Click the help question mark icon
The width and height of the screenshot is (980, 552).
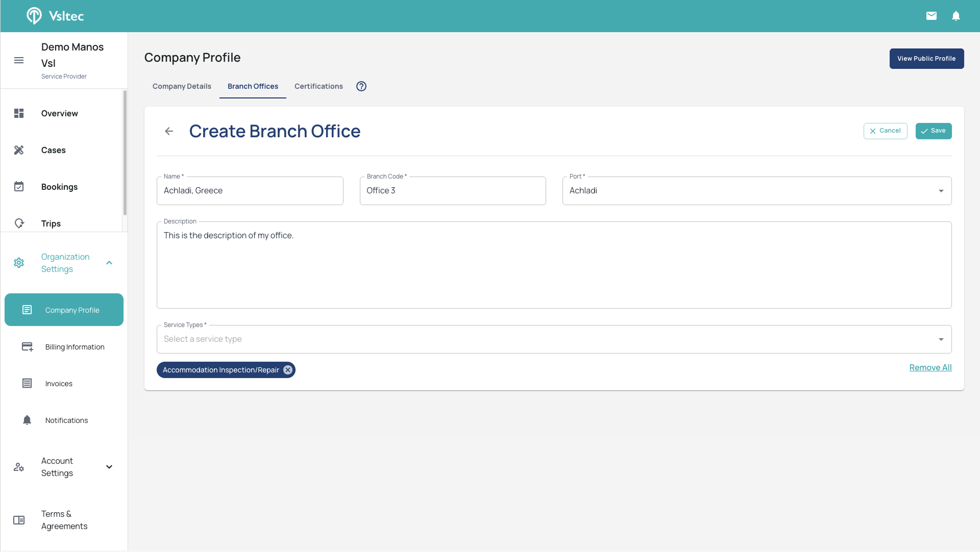pos(361,86)
